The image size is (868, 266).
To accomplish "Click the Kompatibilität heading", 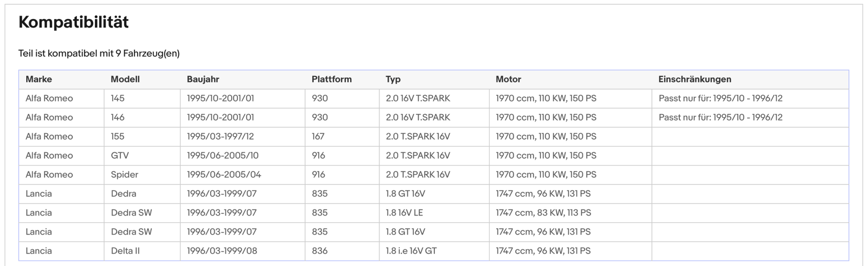I will click(74, 22).
